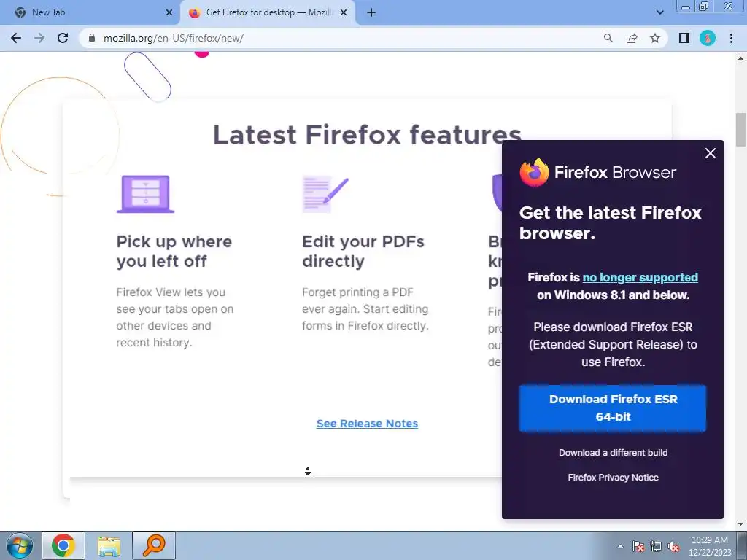Viewport: 747px width, 560px height.
Task: Click the scroll up arrow on scrollbar
Action: point(741,58)
